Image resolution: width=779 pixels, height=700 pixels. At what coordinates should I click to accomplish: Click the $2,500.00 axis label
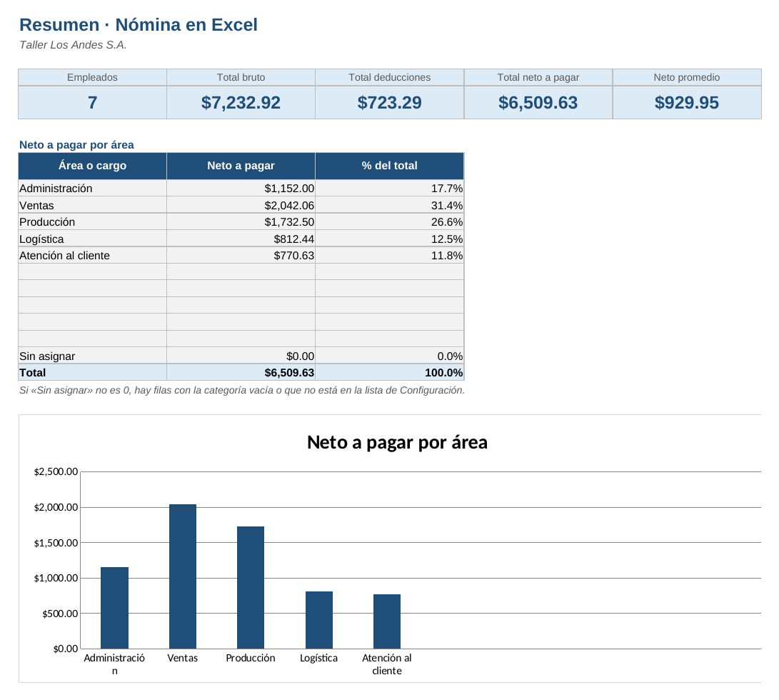pos(56,471)
